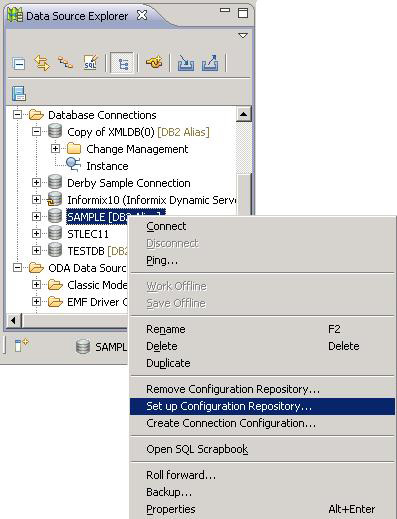The image size is (397, 519).
Task: Select the Instance tree item
Action: tap(107, 166)
